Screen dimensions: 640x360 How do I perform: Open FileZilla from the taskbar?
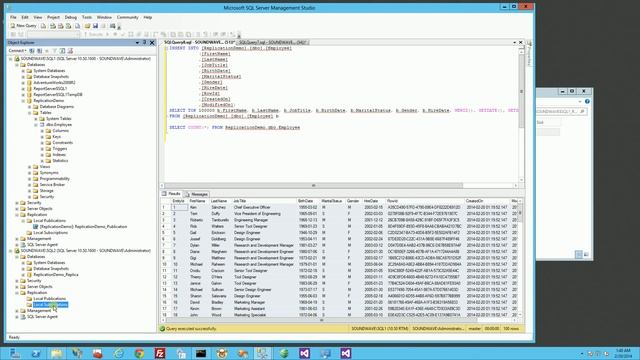click(160, 353)
